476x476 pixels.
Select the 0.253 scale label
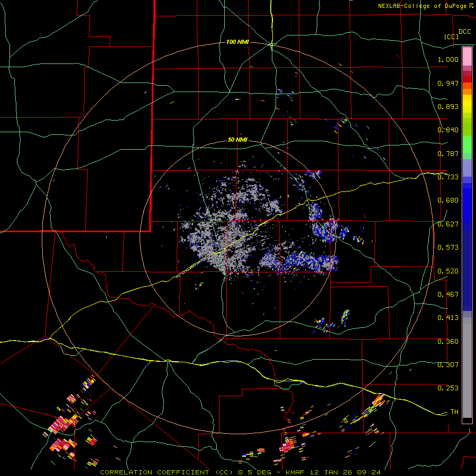click(x=448, y=388)
